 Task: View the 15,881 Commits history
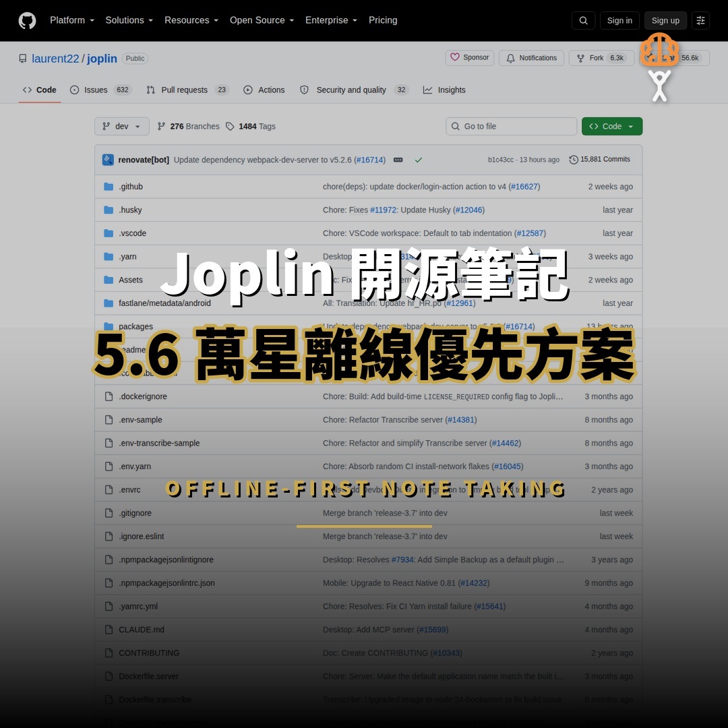(x=600, y=159)
